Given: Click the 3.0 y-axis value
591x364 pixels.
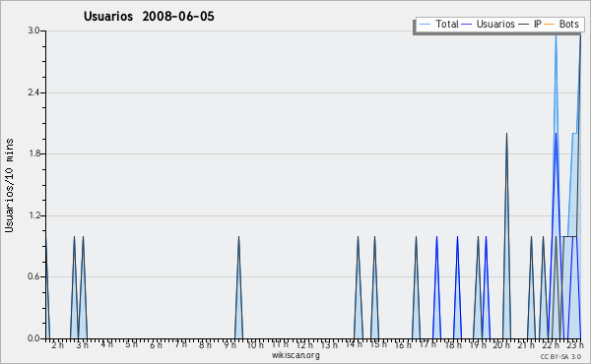Looking at the screenshot, I should coord(33,30).
